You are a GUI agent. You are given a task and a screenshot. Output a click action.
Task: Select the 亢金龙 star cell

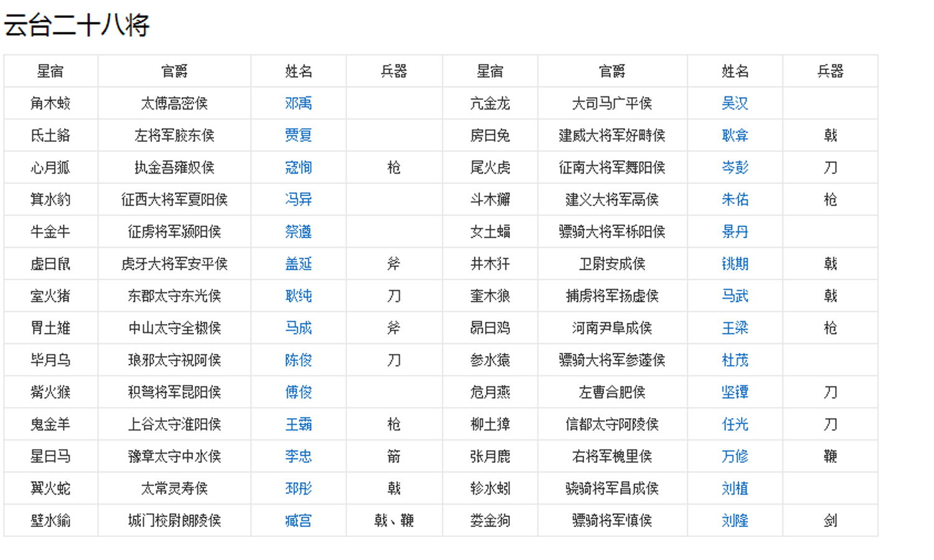tap(490, 103)
